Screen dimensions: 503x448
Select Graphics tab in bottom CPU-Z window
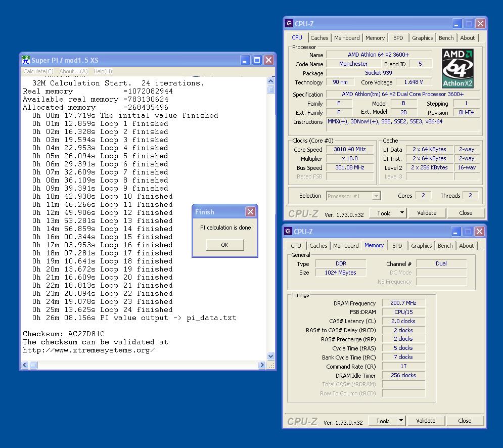coord(421,246)
